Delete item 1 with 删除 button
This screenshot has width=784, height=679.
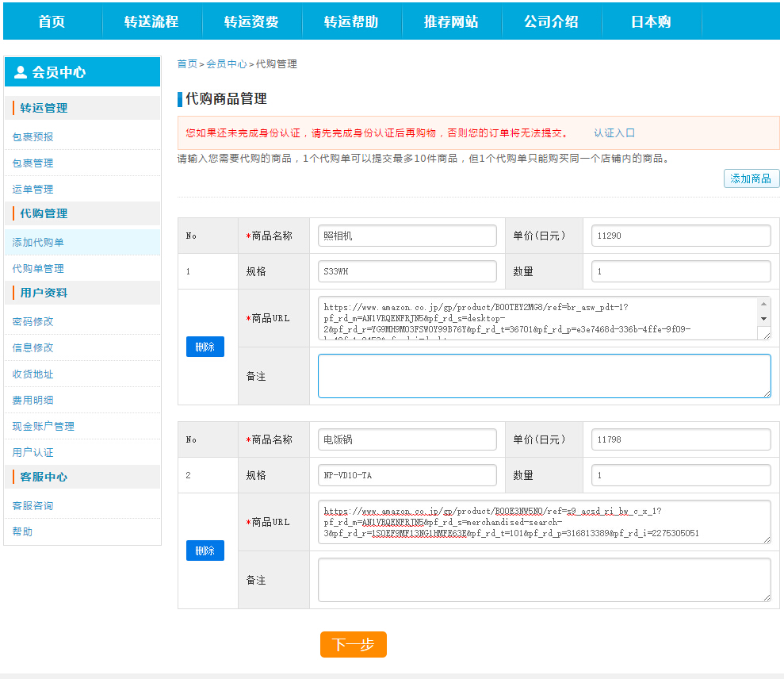205,347
